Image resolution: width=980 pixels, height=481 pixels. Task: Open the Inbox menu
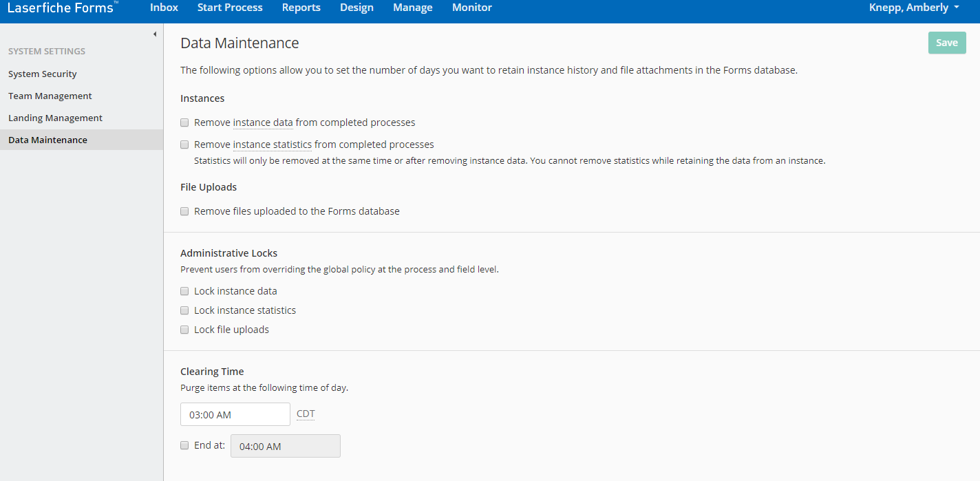[164, 8]
